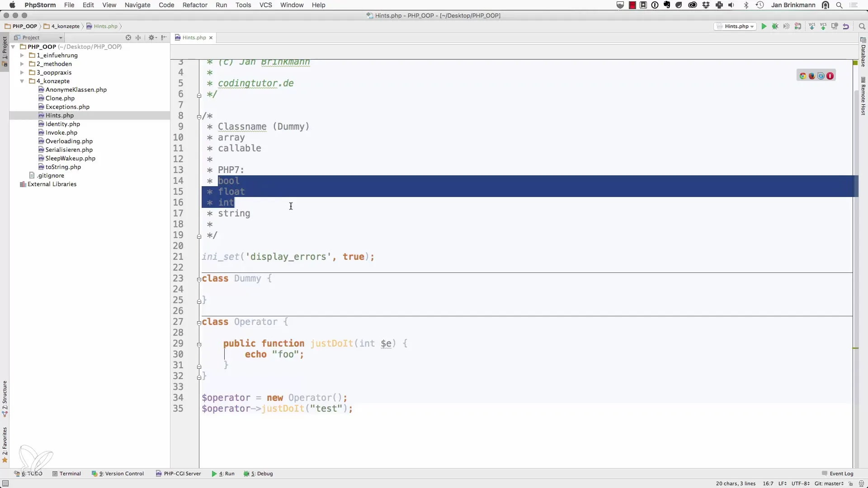Viewport: 868px width, 488px height.
Task: Open the File menu
Action: 69,5
